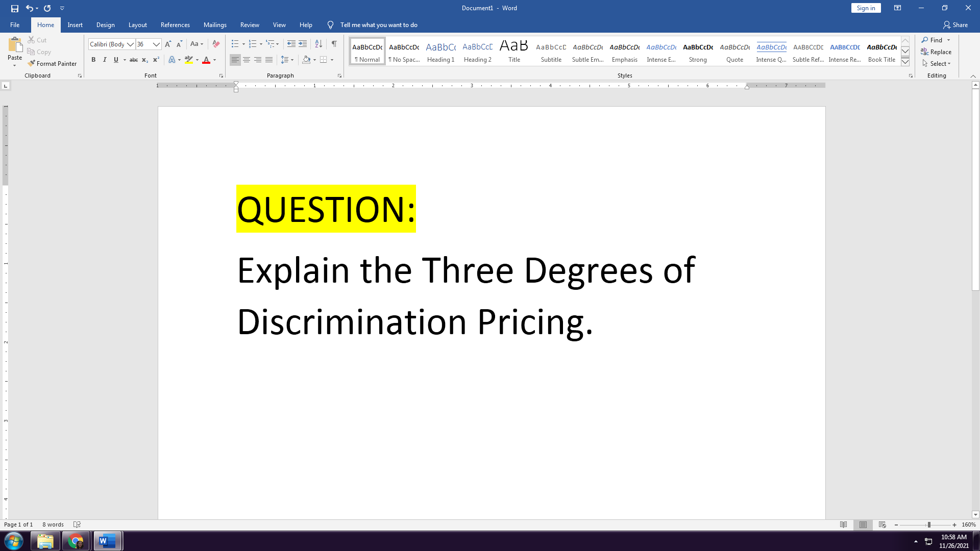This screenshot has height=551, width=980.
Task: Decrease paragraph indent
Action: (x=291, y=44)
